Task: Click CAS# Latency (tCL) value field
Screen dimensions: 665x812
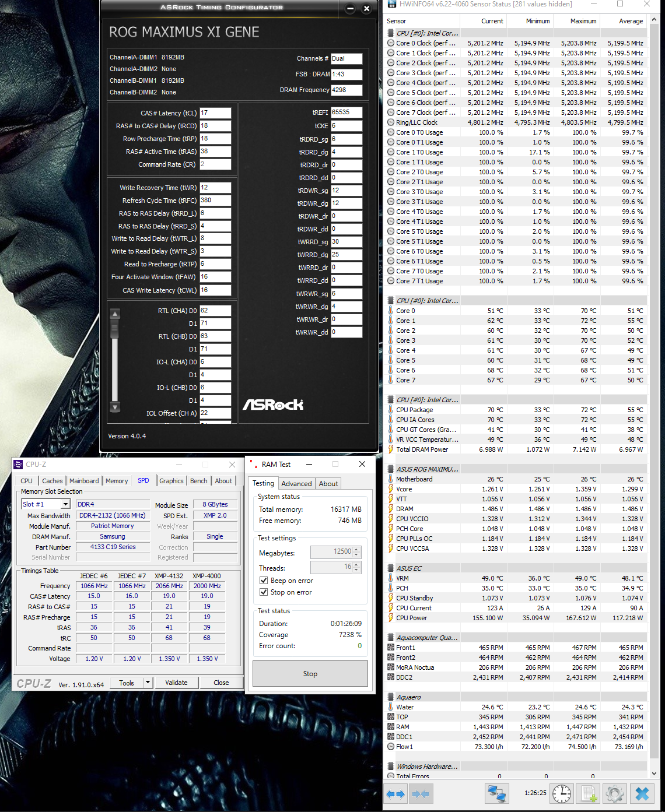Action: [215, 113]
